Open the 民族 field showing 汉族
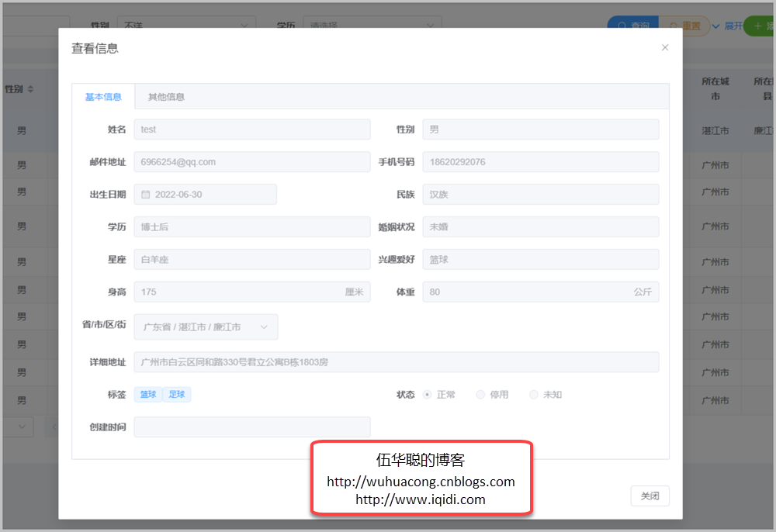 (540, 195)
